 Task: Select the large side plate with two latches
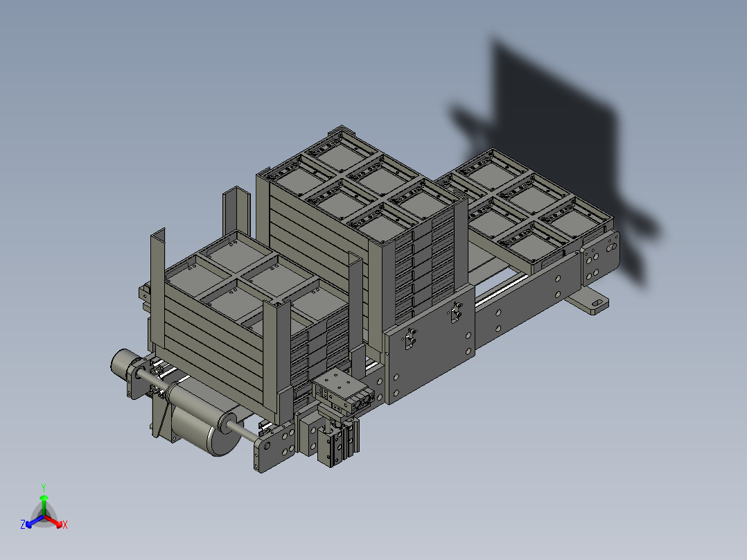430,344
